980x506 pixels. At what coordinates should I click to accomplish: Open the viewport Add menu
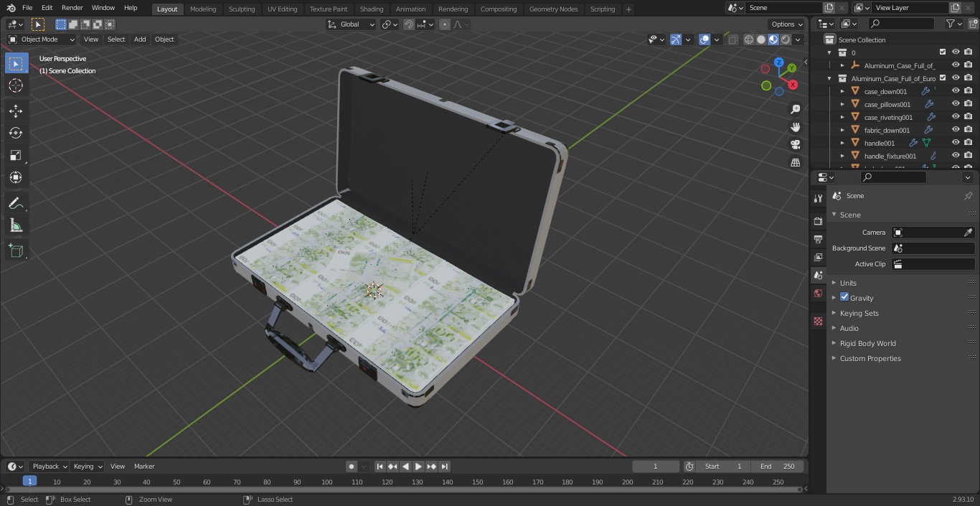pyautogui.click(x=140, y=39)
